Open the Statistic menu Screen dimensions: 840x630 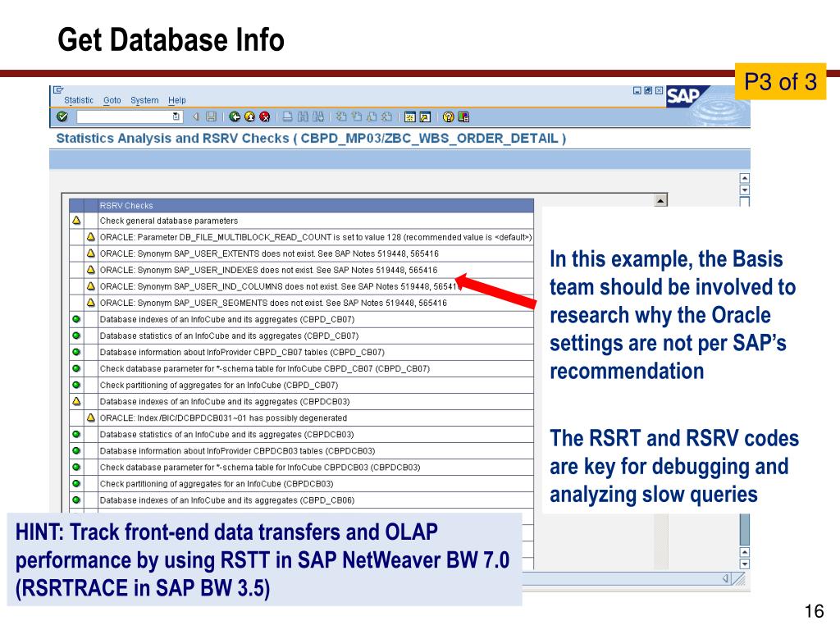pos(79,100)
